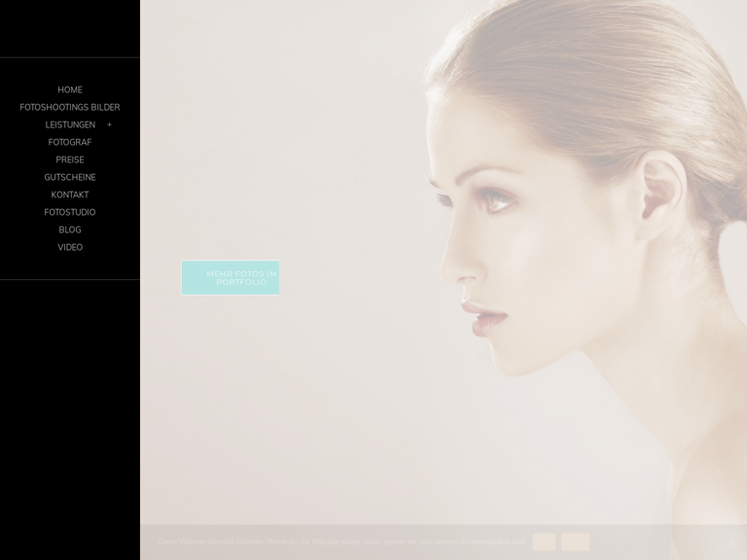
Task: Go to the Video page
Action: (x=70, y=248)
